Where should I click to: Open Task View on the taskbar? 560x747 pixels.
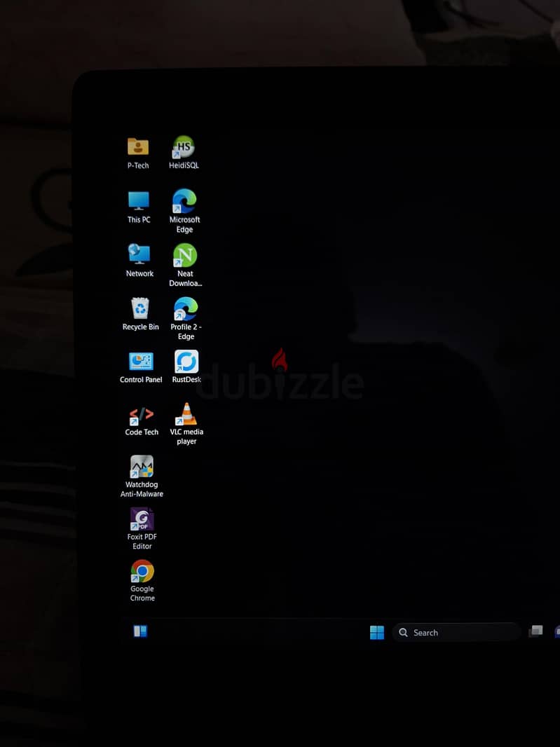pos(535,631)
